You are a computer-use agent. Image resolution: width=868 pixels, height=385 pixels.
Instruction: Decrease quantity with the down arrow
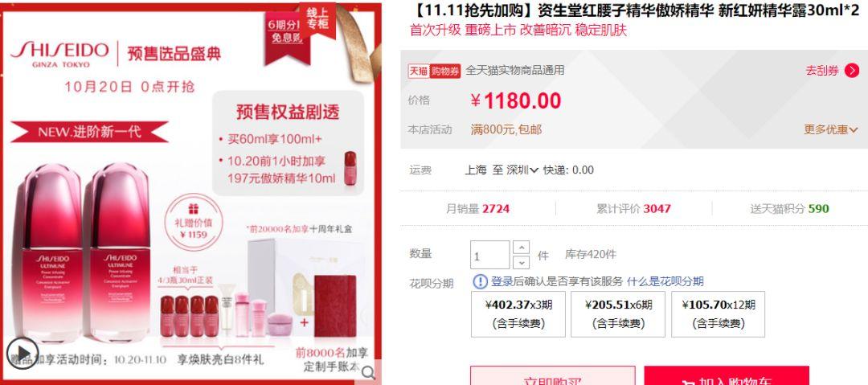pyautogui.click(x=521, y=262)
